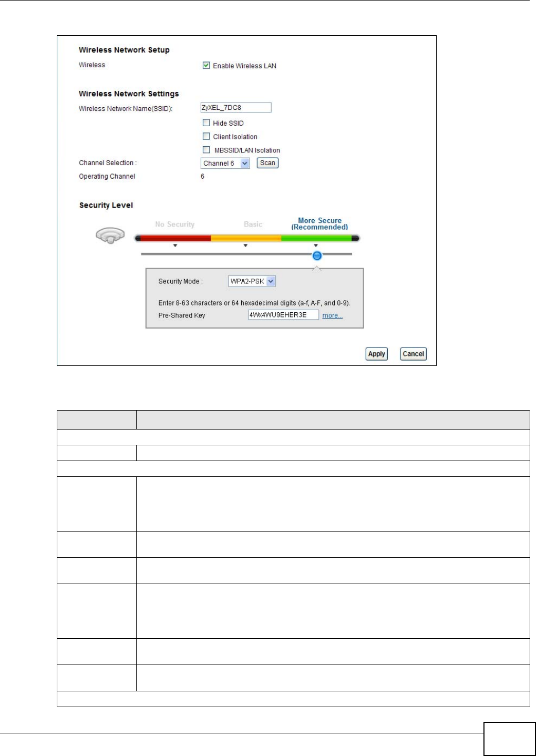Click the Operating Channel value 6
536x756 pixels.
coord(202,177)
